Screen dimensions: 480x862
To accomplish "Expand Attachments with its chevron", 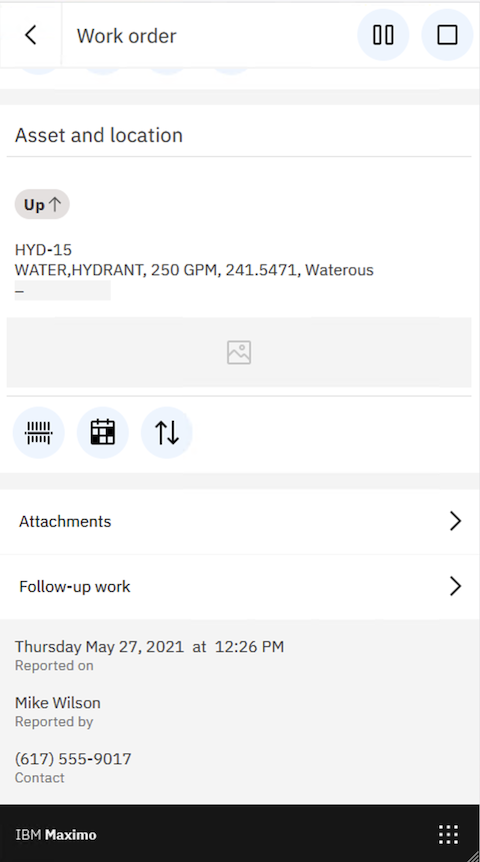I will click(x=455, y=521).
